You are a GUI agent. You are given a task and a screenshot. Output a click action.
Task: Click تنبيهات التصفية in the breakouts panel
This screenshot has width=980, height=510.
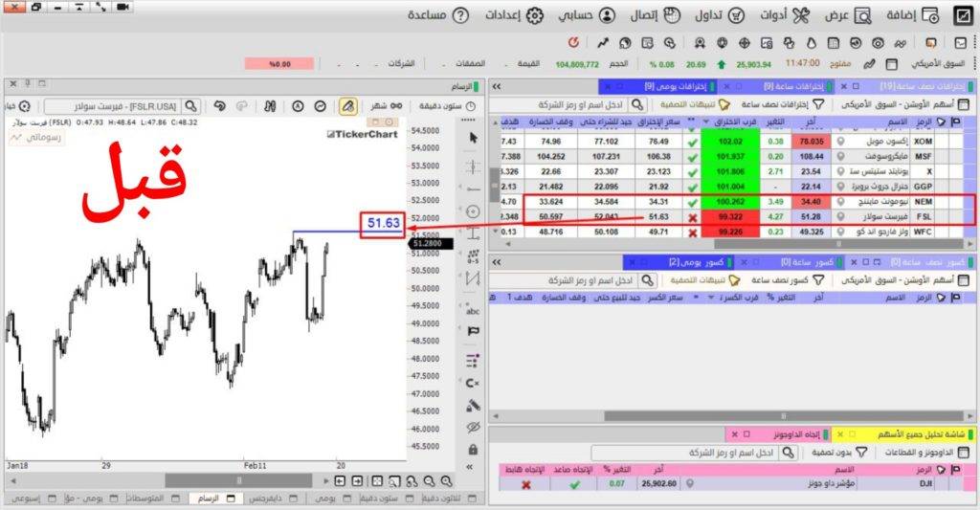695,104
